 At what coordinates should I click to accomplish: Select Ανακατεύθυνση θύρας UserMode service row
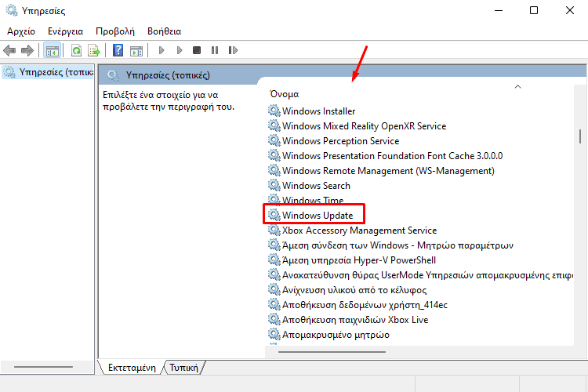point(427,275)
